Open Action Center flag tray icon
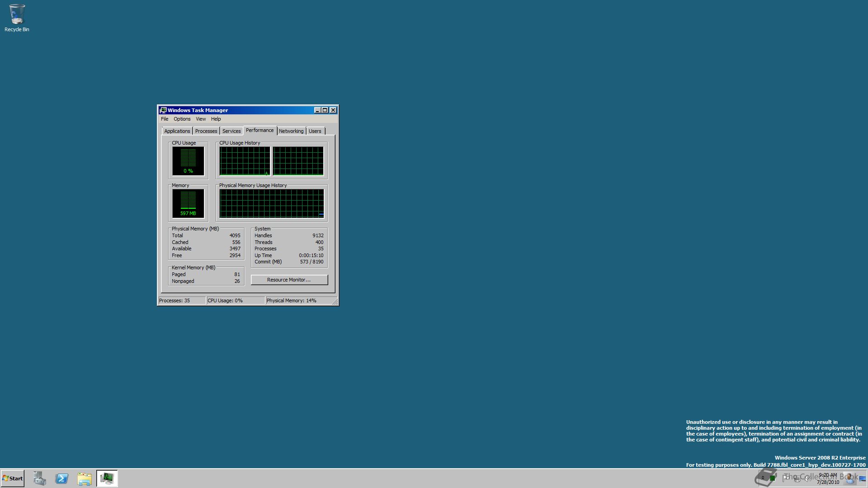This screenshot has height=488, width=868. pyautogui.click(x=786, y=478)
